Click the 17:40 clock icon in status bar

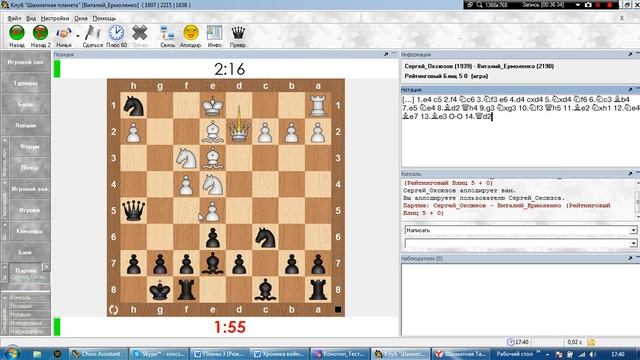click(x=510, y=342)
